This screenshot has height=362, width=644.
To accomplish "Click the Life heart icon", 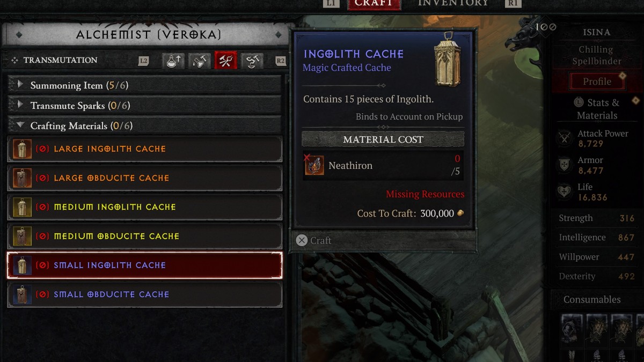I will (x=565, y=192).
